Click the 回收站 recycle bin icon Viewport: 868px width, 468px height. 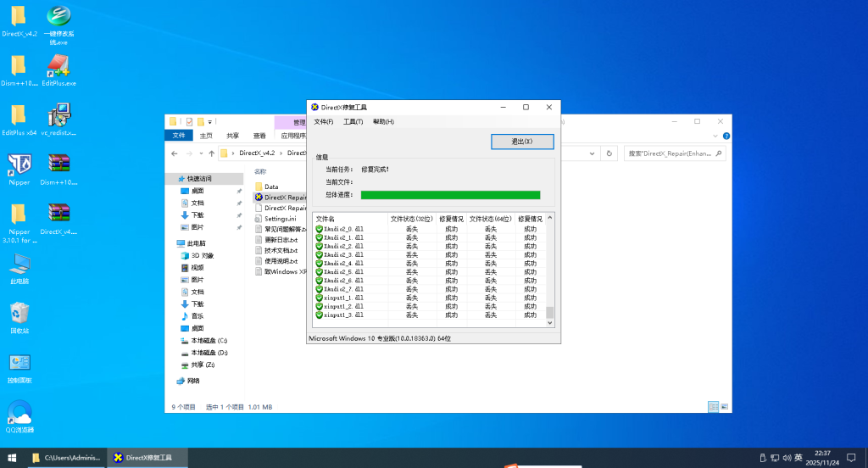(x=19, y=314)
